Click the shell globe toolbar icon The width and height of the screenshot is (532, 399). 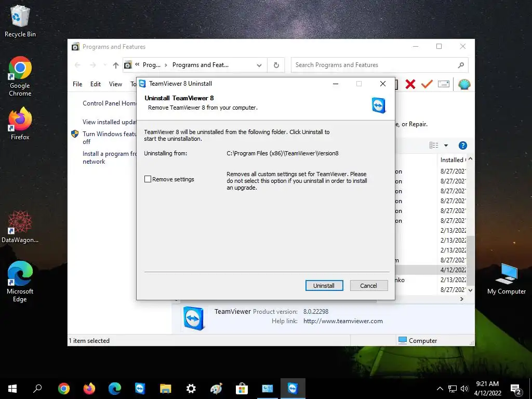pyautogui.click(x=464, y=84)
